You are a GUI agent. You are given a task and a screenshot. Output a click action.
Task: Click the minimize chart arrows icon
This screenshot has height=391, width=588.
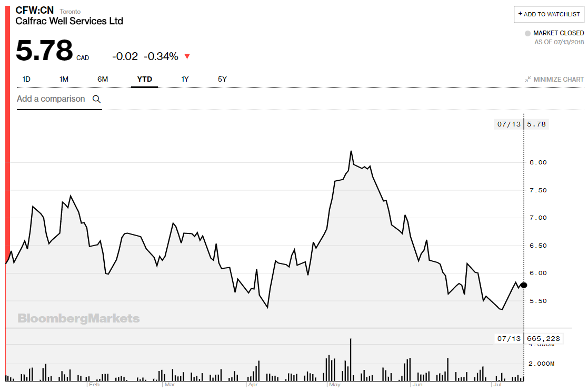coord(528,79)
